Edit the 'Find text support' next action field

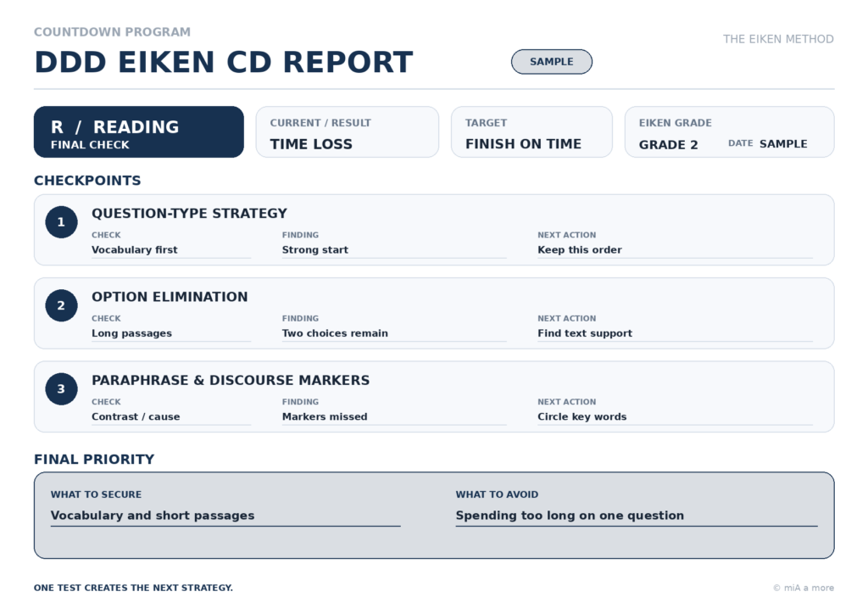[x=675, y=334]
